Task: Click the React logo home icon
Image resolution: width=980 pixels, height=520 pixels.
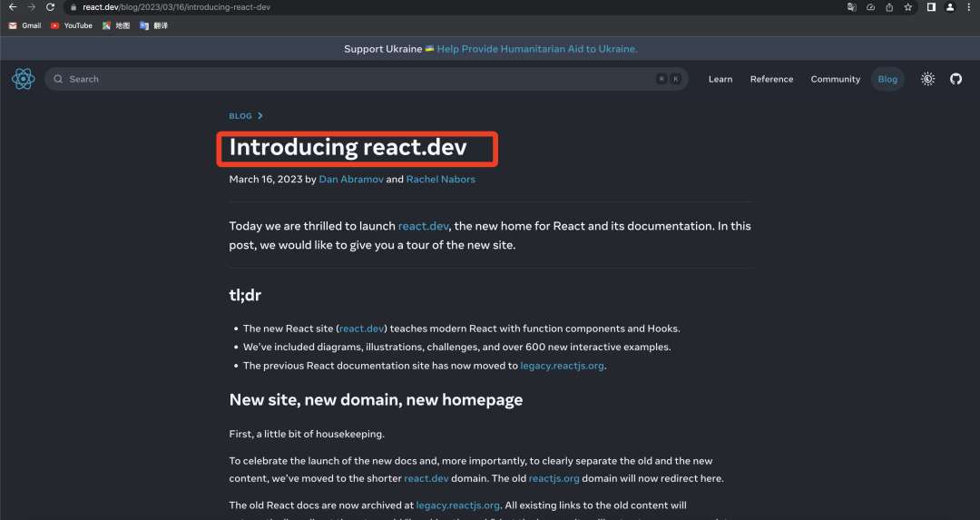Action: point(23,79)
